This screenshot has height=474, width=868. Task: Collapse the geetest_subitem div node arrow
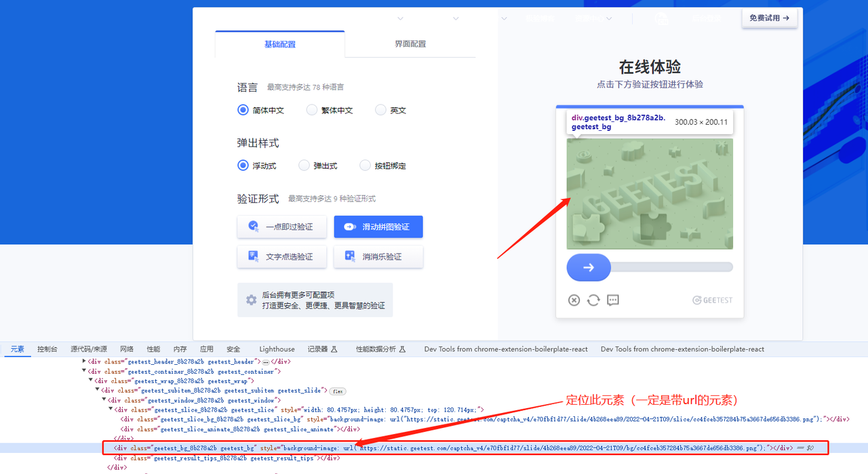tap(98, 391)
